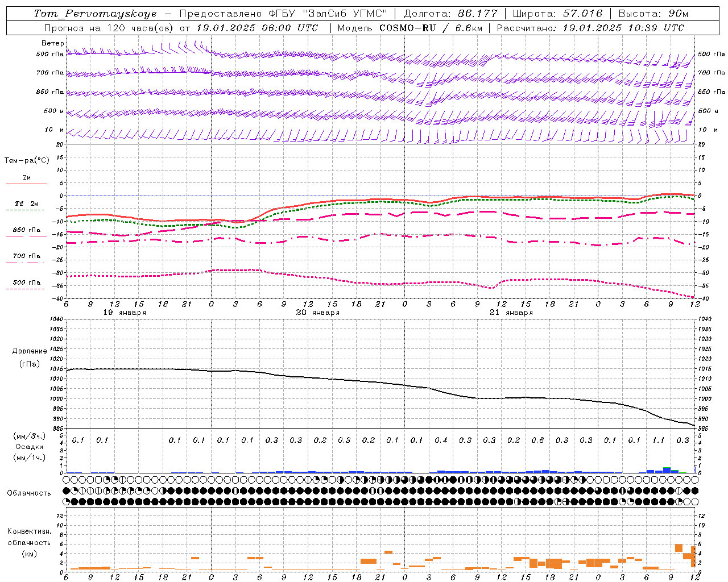Viewport: 728px width, 582px height.
Task: Click the Конвективн. label
Action: (x=29, y=531)
